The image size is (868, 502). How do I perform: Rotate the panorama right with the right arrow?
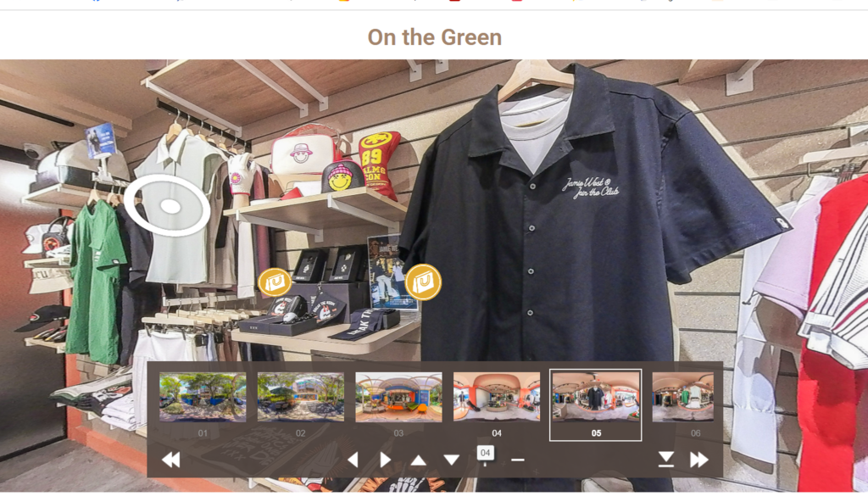386,460
